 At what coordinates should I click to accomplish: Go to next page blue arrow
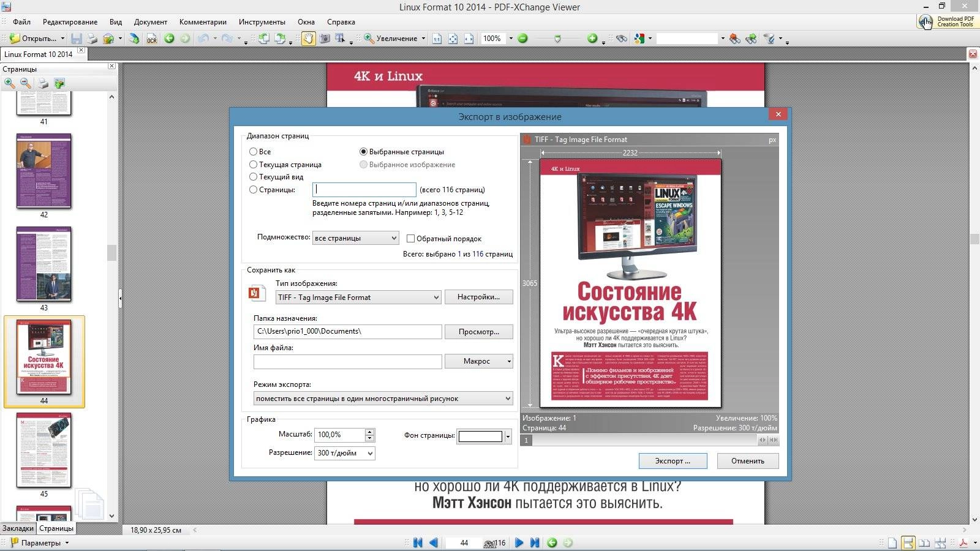coord(519,542)
